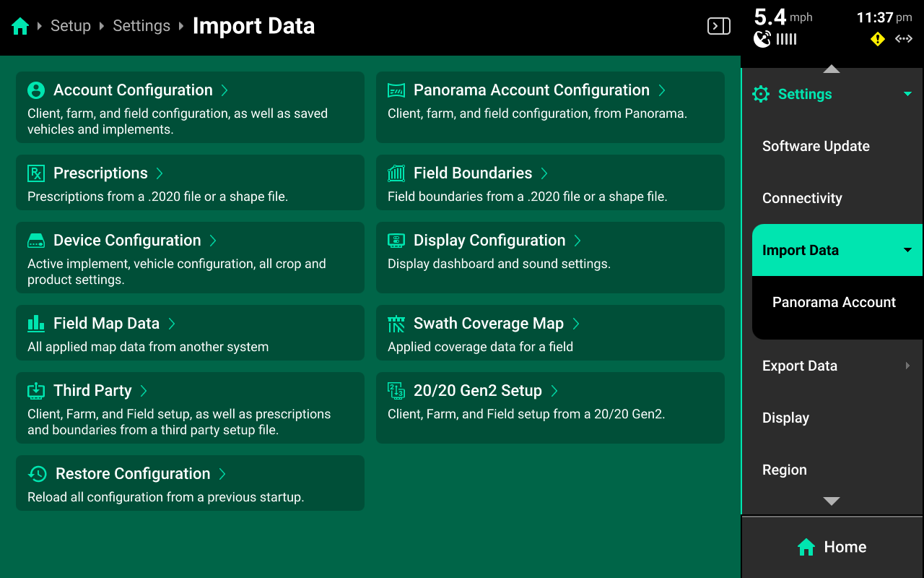Screen dimensions: 924x578
Task: Click the Account Configuration person icon
Action: [x=36, y=90]
